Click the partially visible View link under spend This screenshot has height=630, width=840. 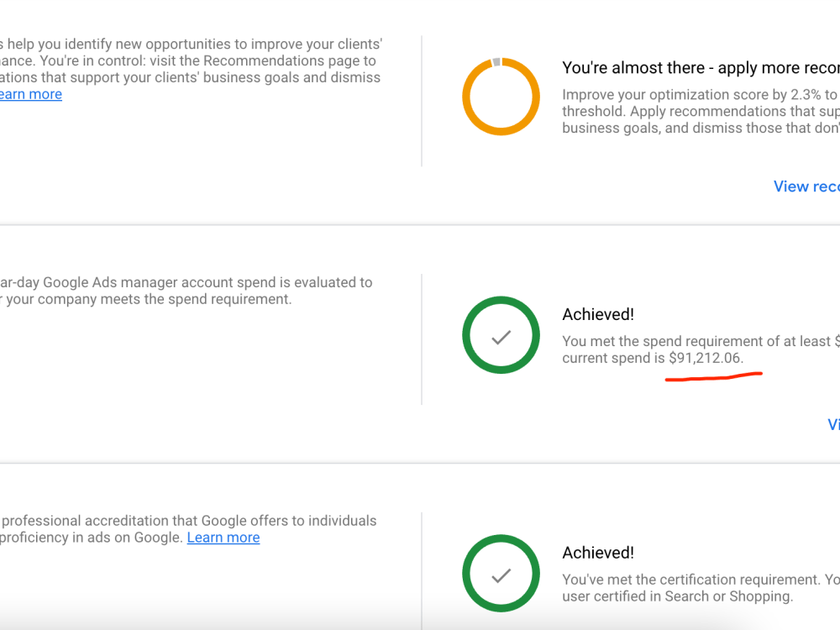click(x=833, y=425)
